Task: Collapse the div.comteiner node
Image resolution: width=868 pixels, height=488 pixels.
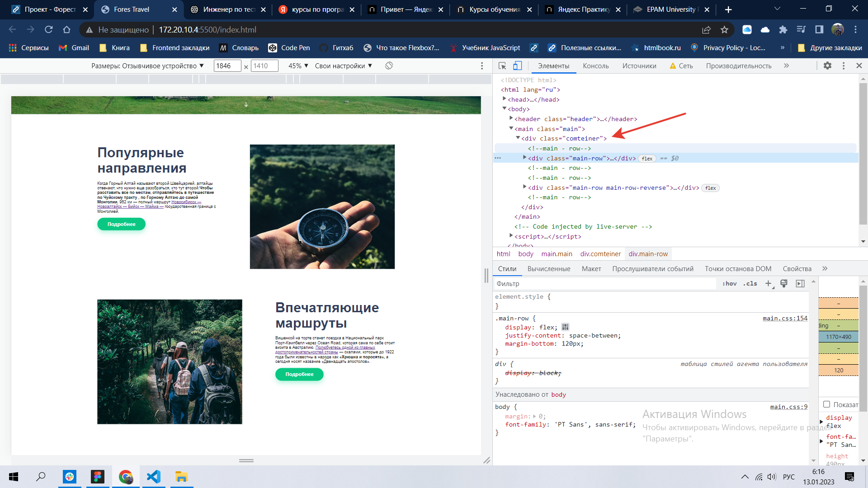Action: pyautogui.click(x=518, y=138)
